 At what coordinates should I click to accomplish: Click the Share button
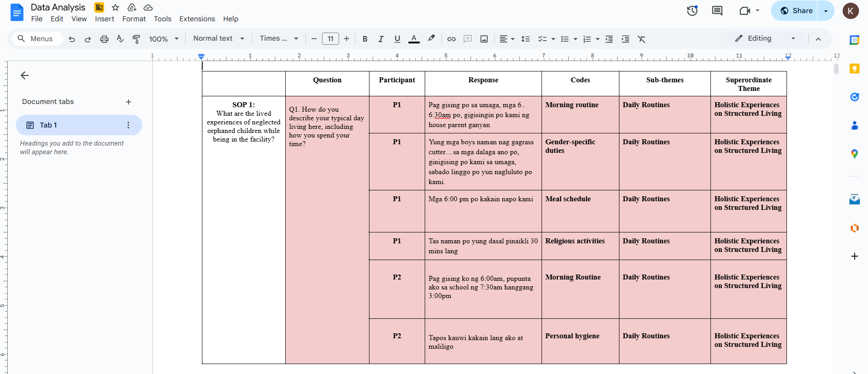pyautogui.click(x=795, y=11)
